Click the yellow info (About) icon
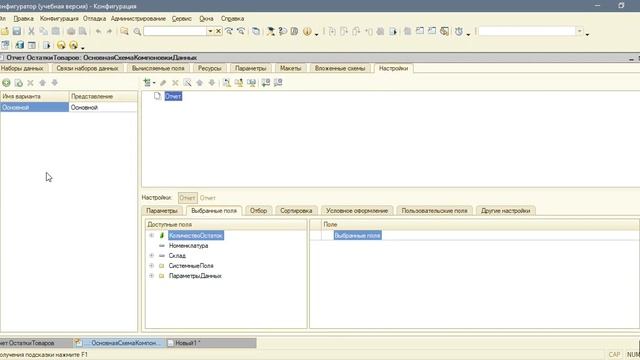The height and width of the screenshot is (360, 640). click(307, 31)
